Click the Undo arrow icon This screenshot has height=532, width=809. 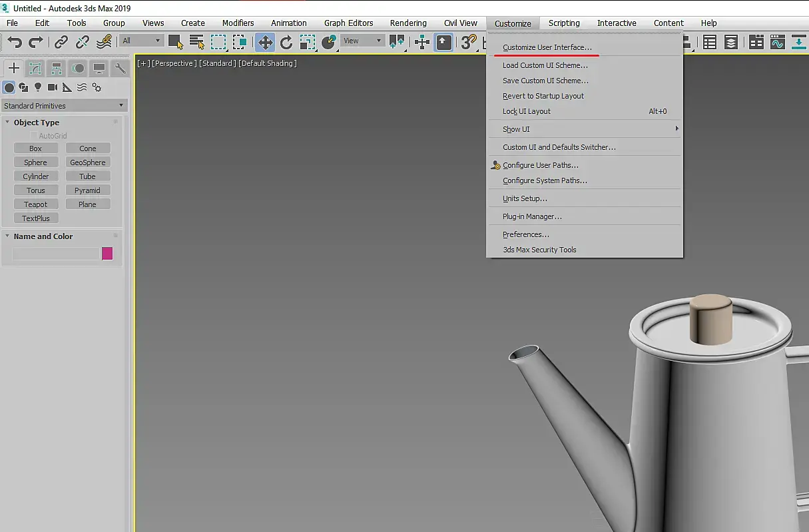(15, 43)
